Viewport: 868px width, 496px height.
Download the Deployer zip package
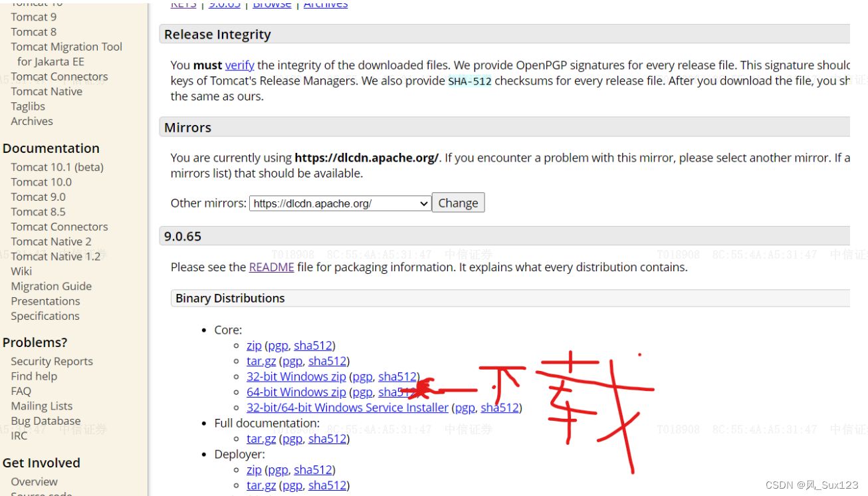coord(254,469)
